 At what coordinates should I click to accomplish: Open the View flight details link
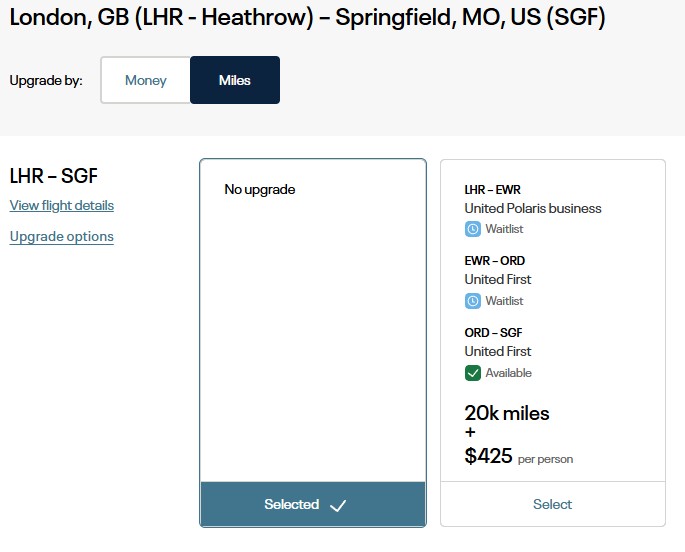point(62,205)
